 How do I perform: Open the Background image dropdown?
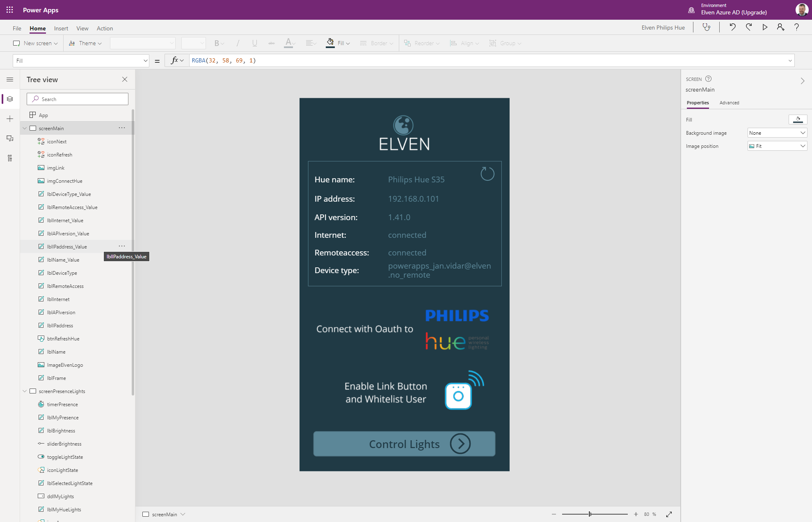pos(777,133)
